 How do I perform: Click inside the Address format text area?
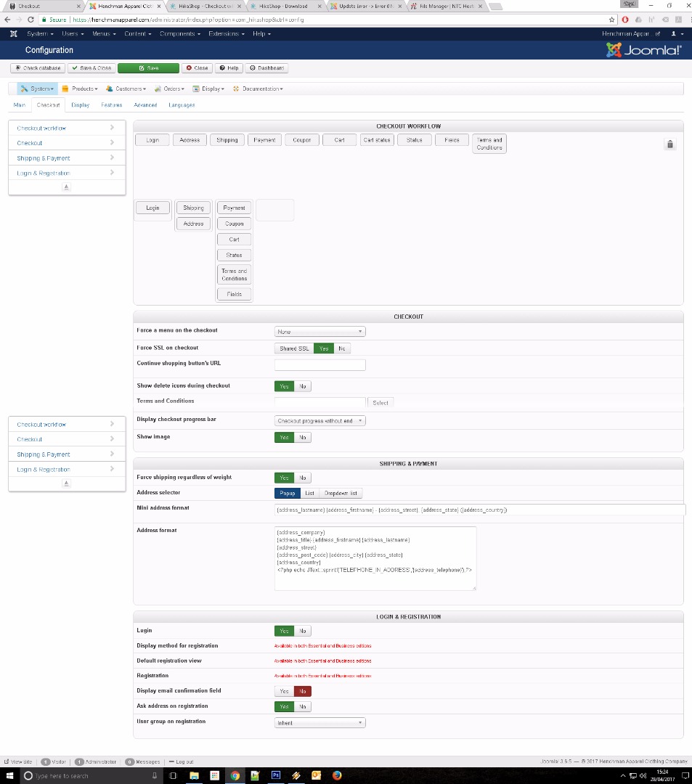point(375,558)
